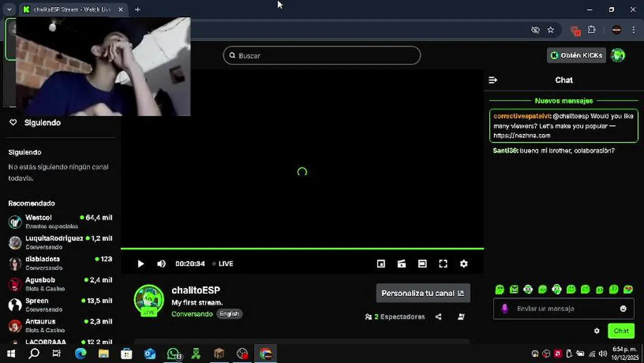Open a new browser tab
Image resolution: width=644 pixels, height=363 pixels.
(137, 10)
